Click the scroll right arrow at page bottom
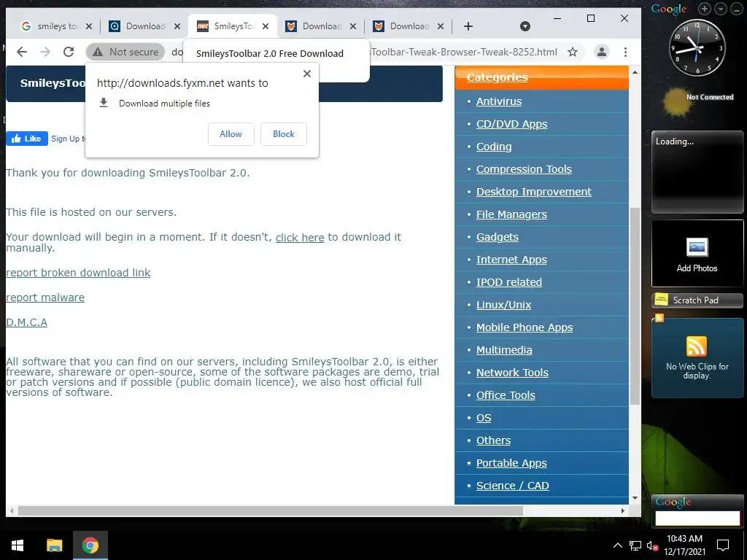 [x=623, y=511]
